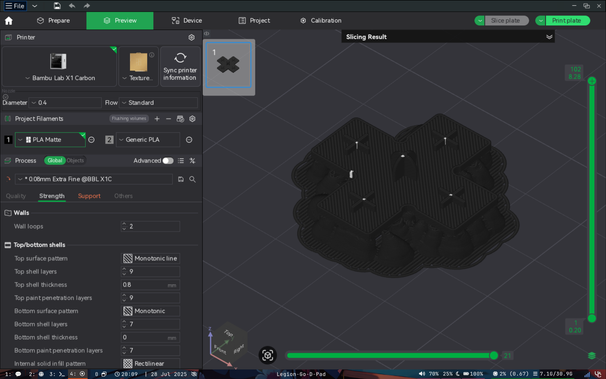The width and height of the screenshot is (606, 379).
Task: Click the Flushing volumes button
Action: [129, 119]
